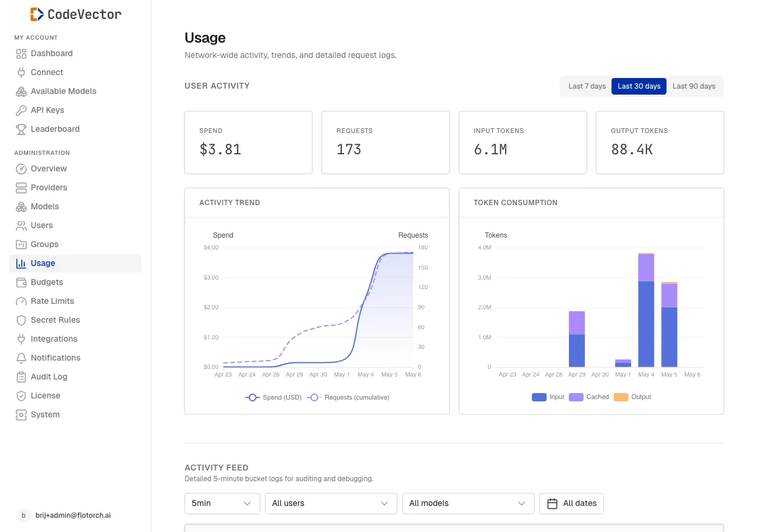
Task: Navigate to Providers section
Action: [x=75, y=187]
